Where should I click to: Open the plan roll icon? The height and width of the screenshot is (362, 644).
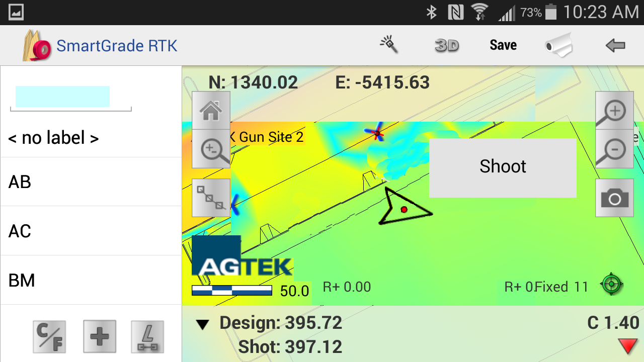point(558,45)
